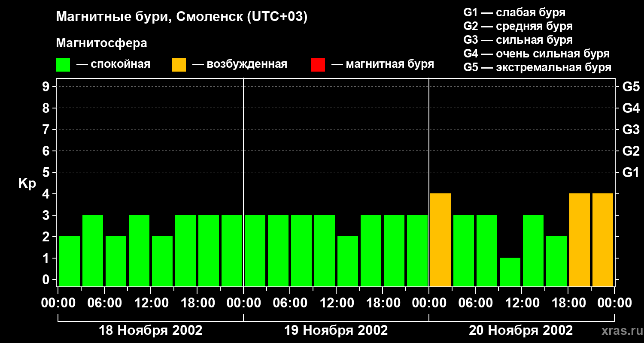The height and width of the screenshot is (343, 644).
Task: Click the G5 label on right axis
Action: (631, 87)
